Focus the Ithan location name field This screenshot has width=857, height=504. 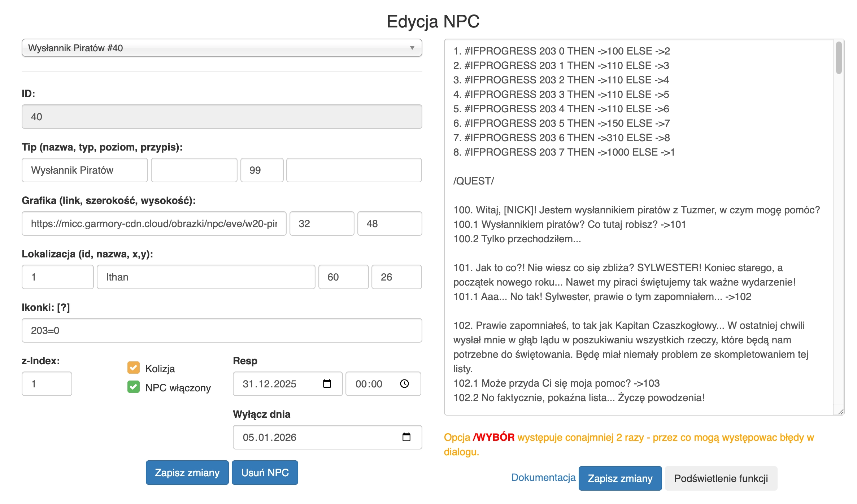point(206,277)
